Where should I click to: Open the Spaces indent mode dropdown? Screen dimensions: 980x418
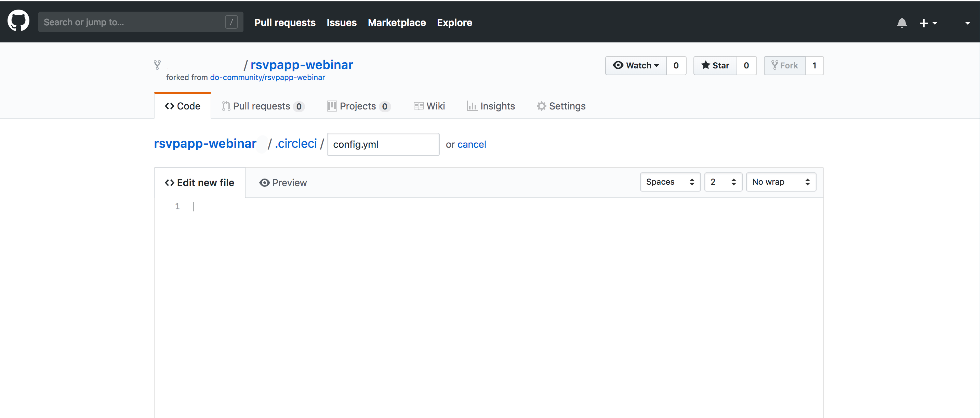[x=670, y=182]
